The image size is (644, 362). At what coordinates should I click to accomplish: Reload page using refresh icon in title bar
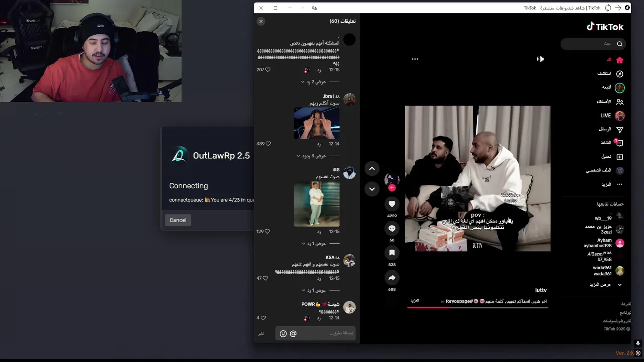608,8
